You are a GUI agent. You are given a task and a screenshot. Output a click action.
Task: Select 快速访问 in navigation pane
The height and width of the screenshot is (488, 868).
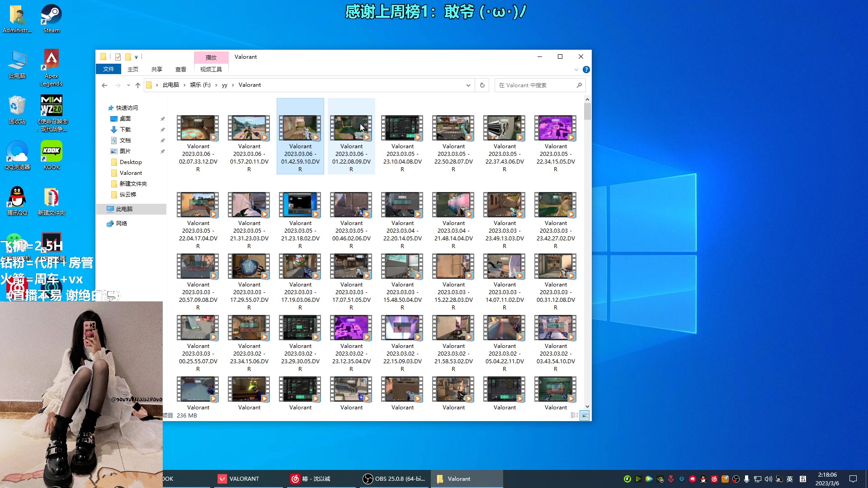pyautogui.click(x=127, y=108)
